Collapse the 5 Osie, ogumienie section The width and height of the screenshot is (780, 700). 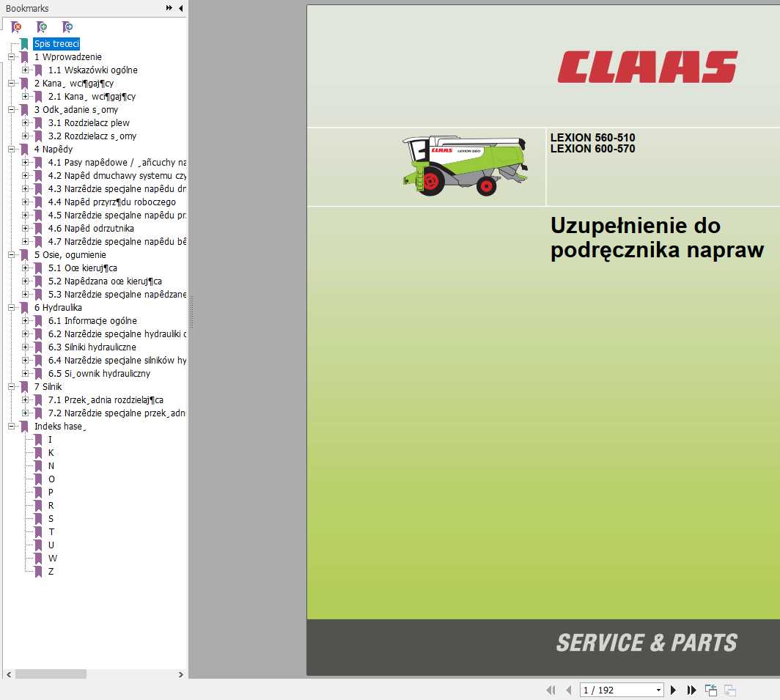(x=12, y=255)
